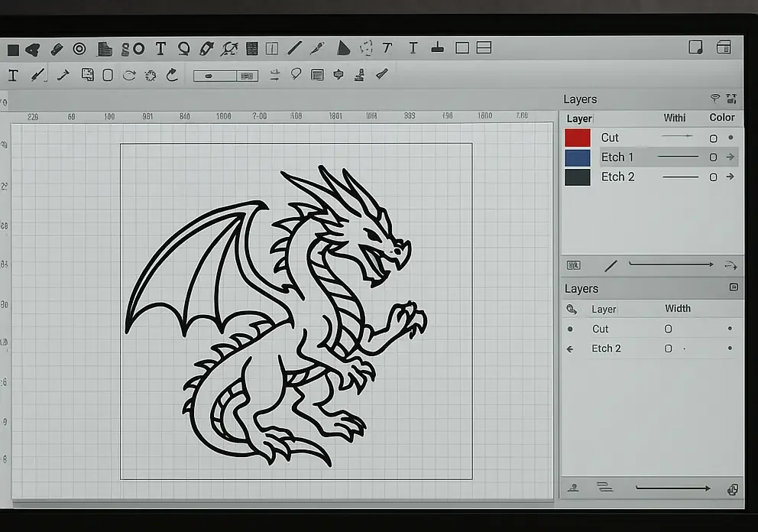Expand the Etch 1 row using its right arrow
This screenshot has height=532, width=758.
[730, 157]
